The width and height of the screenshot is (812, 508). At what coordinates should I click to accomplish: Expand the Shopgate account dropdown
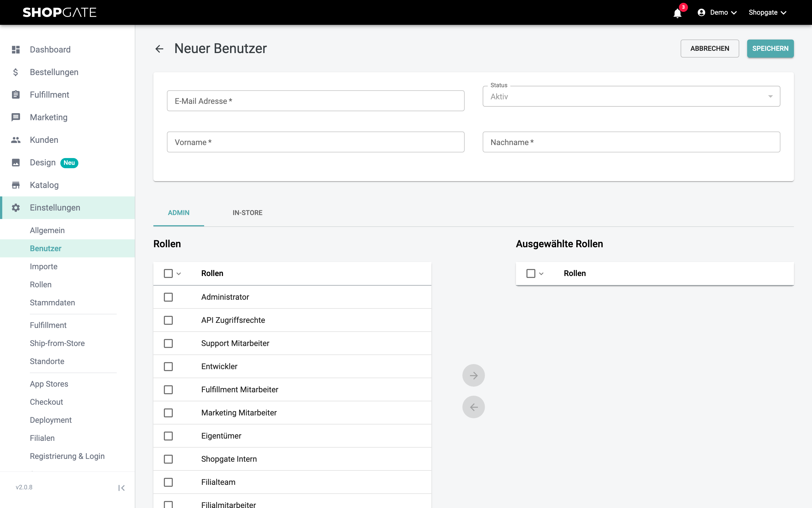click(767, 12)
